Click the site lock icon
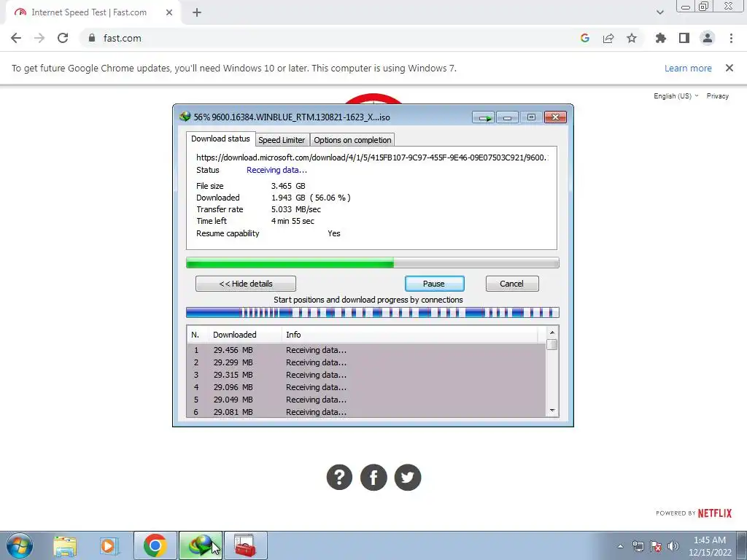Screen dimensions: 747x560 coord(91,38)
